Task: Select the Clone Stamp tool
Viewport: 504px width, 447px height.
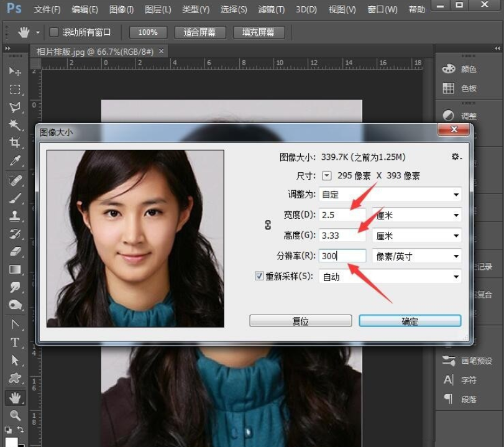Action: tap(15, 216)
